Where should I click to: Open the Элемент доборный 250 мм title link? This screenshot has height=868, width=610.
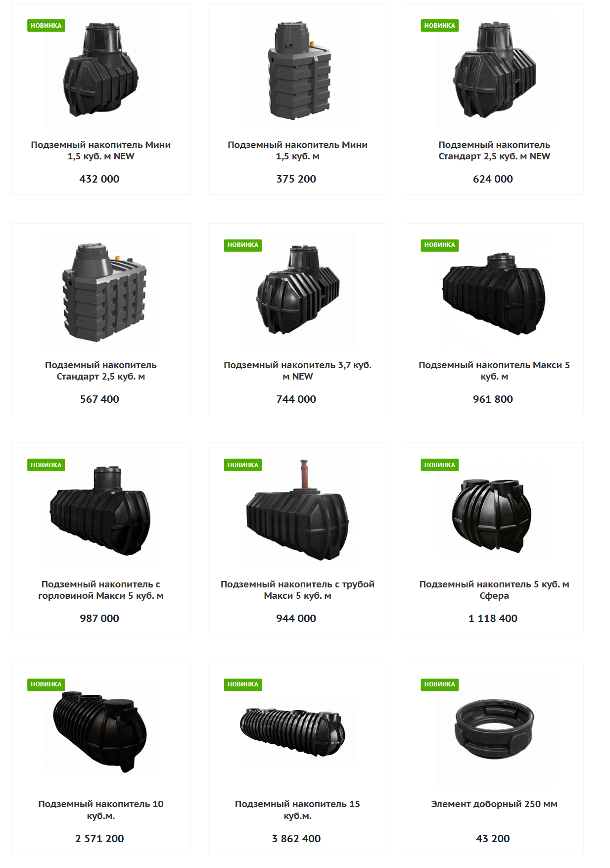494,804
